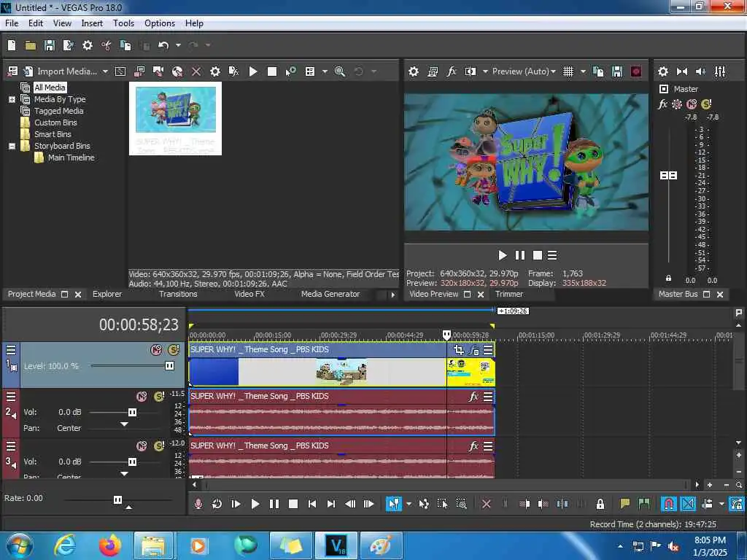Solo audio track 2
Image resolution: width=747 pixels, height=560 pixels.
[158, 396]
